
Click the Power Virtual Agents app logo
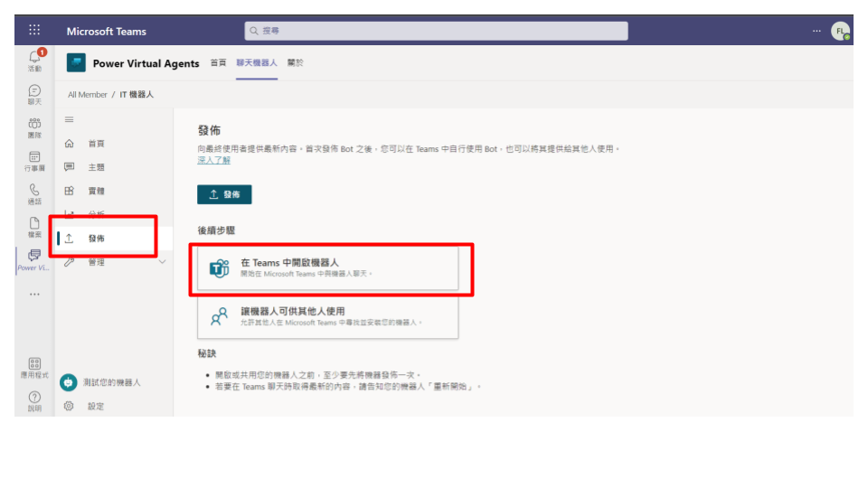tap(76, 62)
